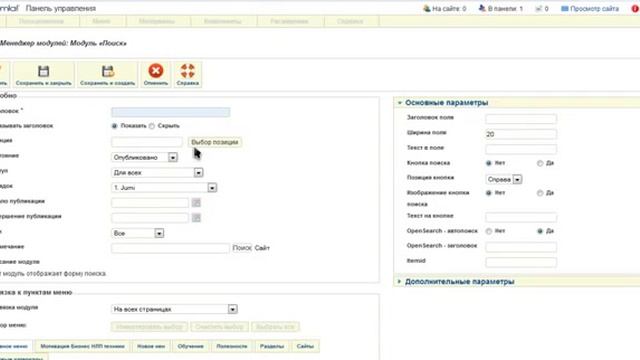Focus the Текст на кнопке input

pyautogui.click(x=521, y=217)
